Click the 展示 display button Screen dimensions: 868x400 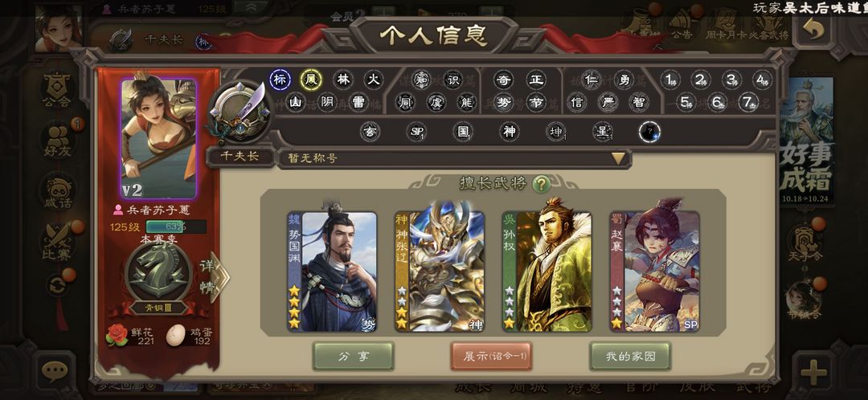(x=492, y=356)
